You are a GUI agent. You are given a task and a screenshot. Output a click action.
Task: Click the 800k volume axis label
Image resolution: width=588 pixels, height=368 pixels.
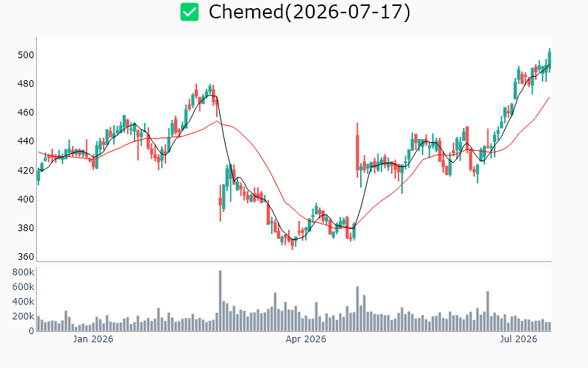click(24, 272)
